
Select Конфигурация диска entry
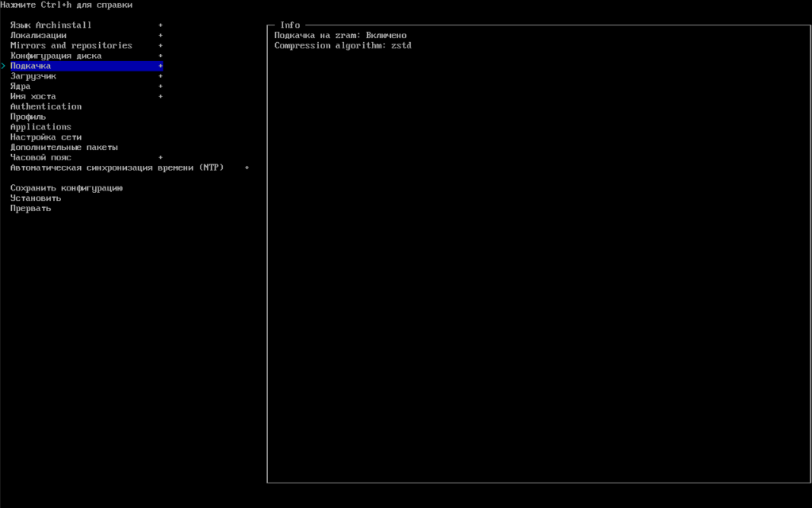coord(56,56)
